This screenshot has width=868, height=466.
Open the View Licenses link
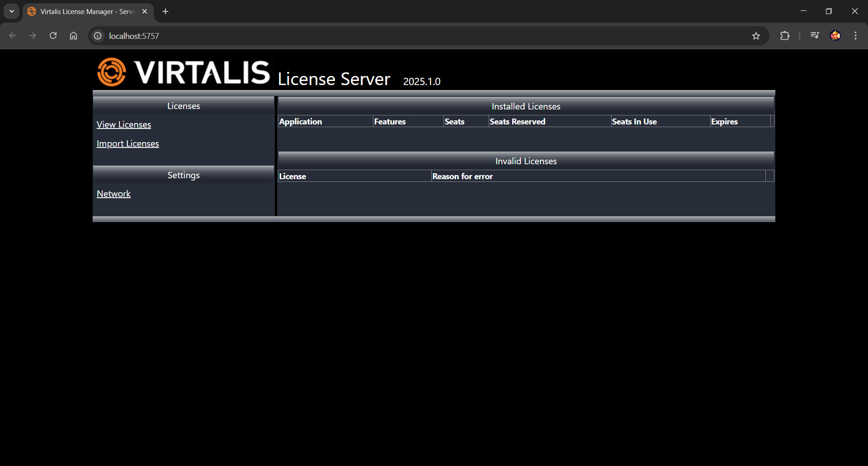click(x=123, y=124)
